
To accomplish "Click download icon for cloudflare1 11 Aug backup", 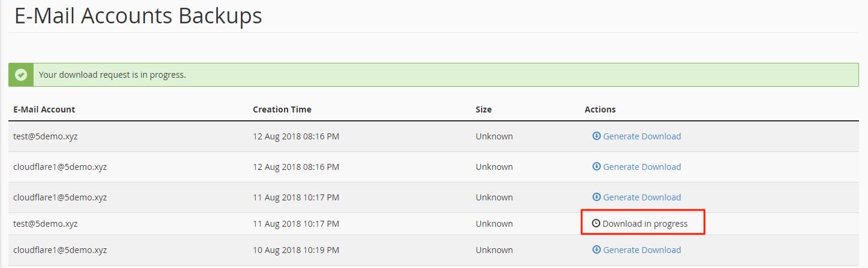I will (597, 197).
